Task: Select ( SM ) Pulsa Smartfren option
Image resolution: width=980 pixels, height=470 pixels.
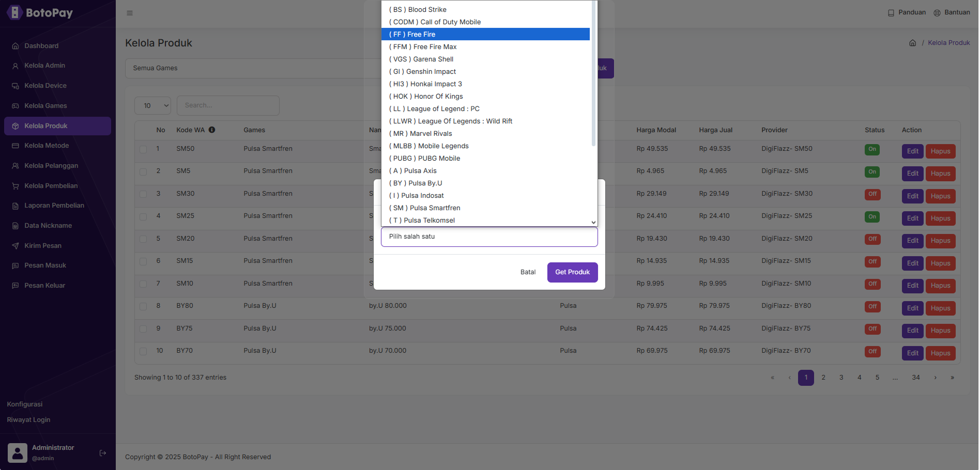Action: (485, 208)
